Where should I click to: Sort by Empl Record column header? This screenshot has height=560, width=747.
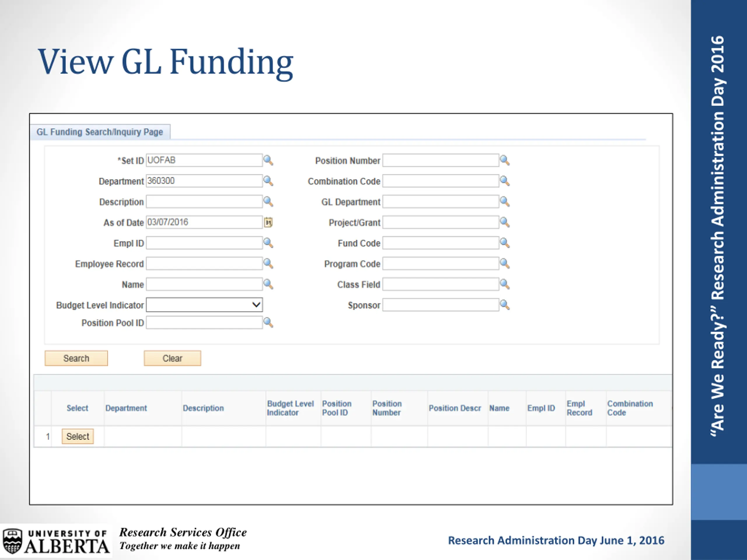click(579, 408)
